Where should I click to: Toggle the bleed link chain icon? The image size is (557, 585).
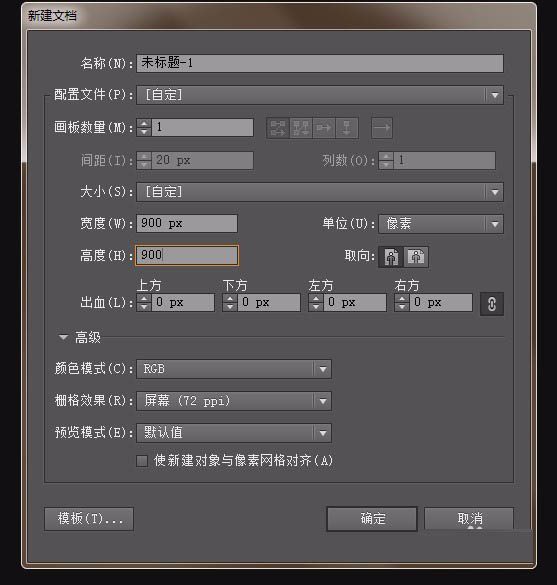492,304
